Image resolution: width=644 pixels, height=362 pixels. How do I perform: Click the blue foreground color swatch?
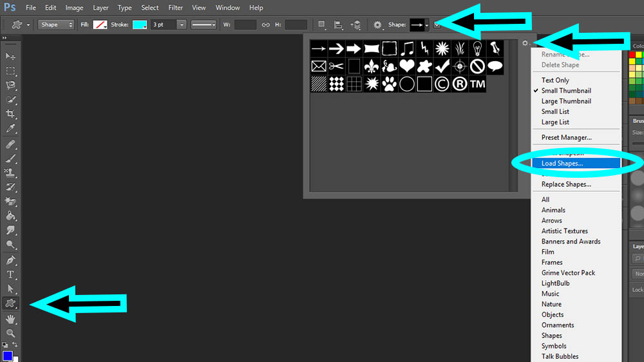click(x=7, y=355)
